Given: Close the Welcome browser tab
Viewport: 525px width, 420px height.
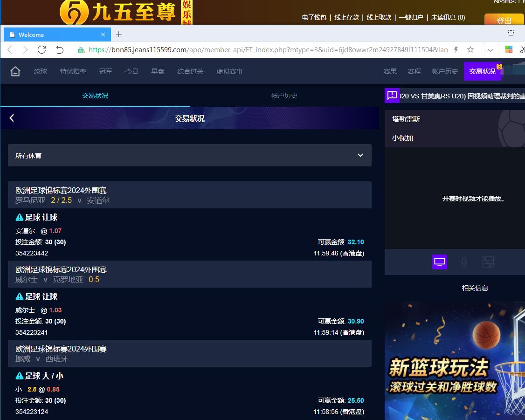Looking at the screenshot, I should pos(103,34).
